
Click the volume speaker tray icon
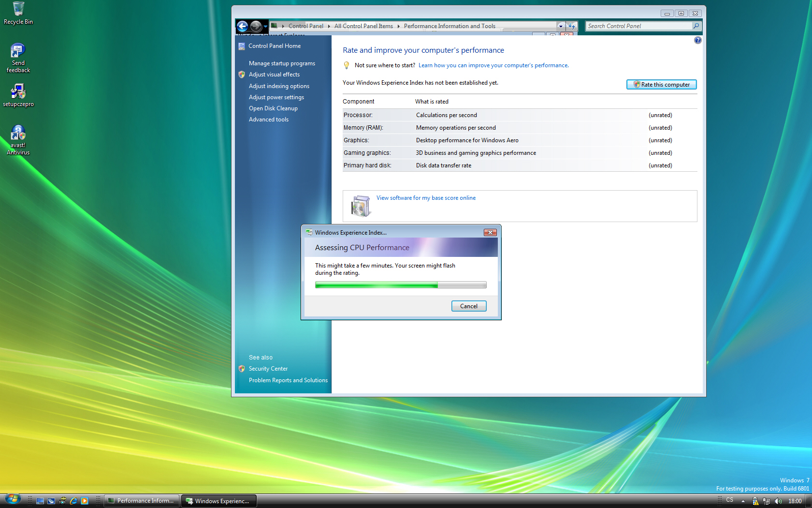778,501
